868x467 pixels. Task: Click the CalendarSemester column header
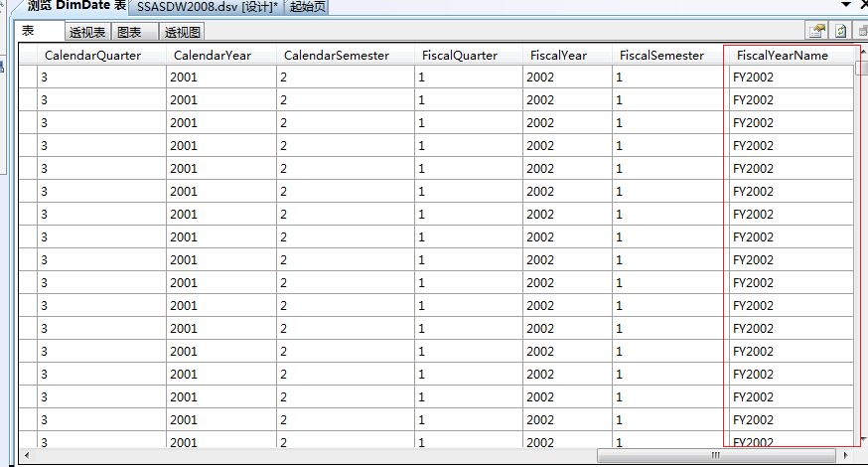[x=346, y=55]
